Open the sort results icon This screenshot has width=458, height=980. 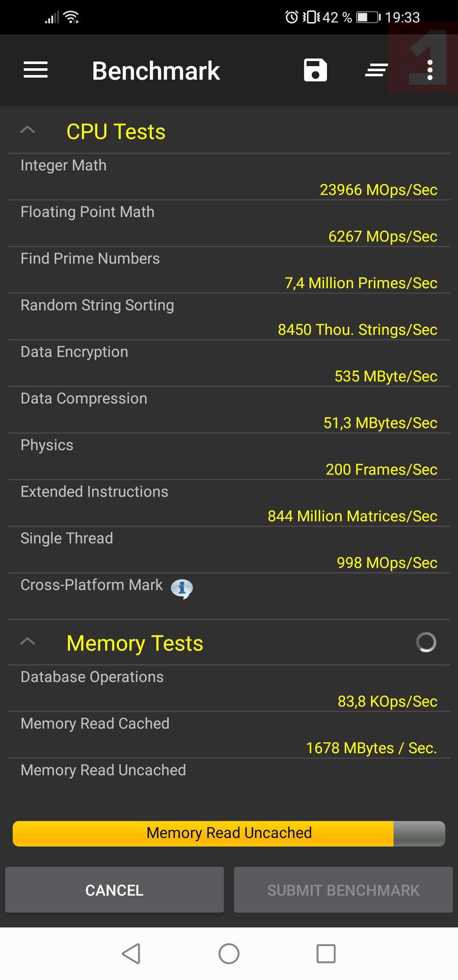click(376, 70)
